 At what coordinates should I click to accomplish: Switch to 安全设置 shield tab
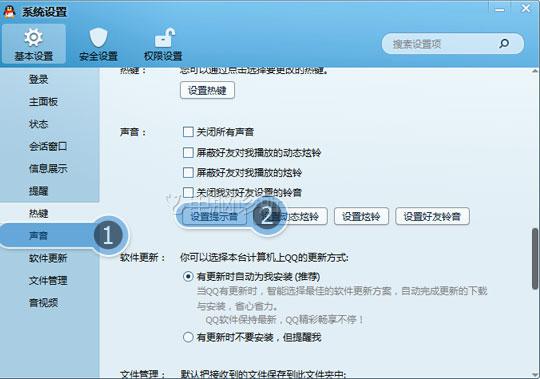pos(98,44)
